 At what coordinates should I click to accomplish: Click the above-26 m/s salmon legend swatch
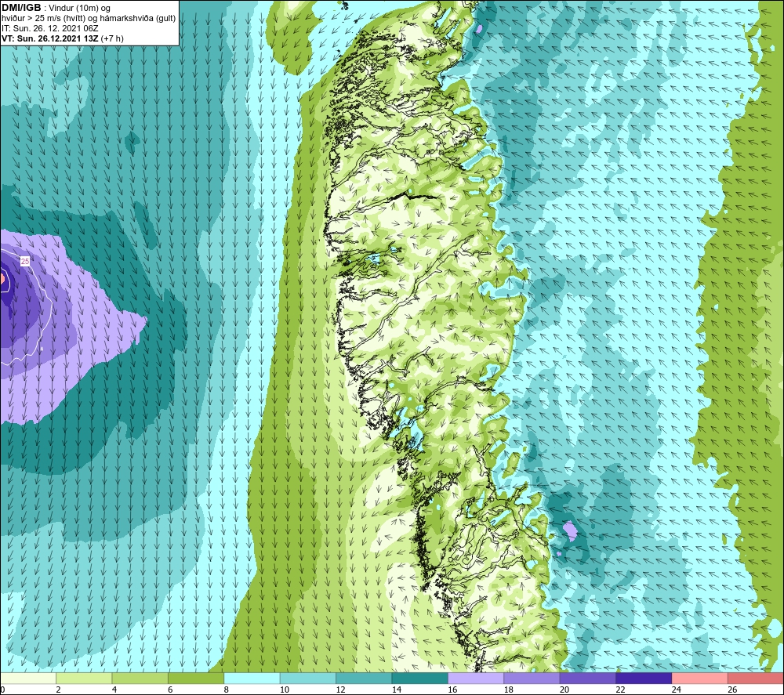coord(756,679)
